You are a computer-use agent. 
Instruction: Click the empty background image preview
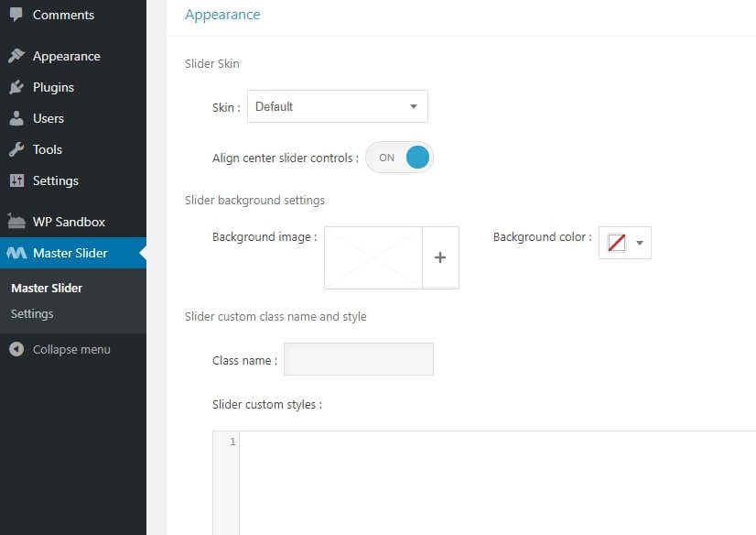pos(373,258)
